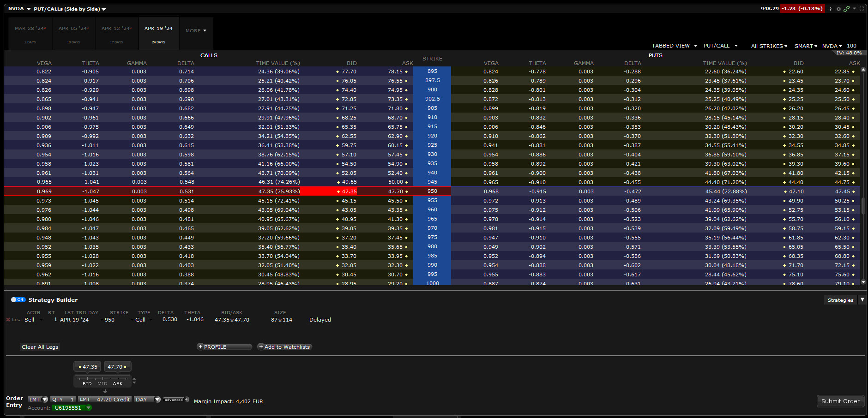Click the Clear All Legs button
868x418 pixels.
coord(40,347)
